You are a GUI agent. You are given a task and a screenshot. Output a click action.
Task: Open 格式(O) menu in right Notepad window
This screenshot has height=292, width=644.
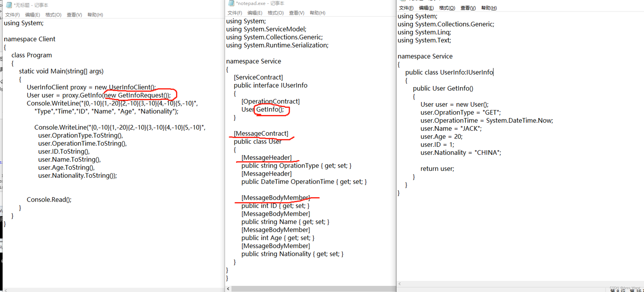447,8
